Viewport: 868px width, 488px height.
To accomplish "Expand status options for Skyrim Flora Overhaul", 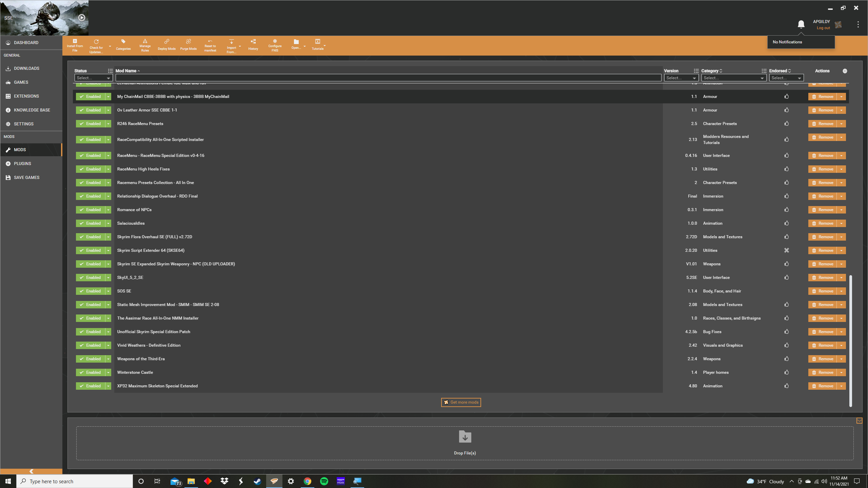I will click(x=108, y=237).
